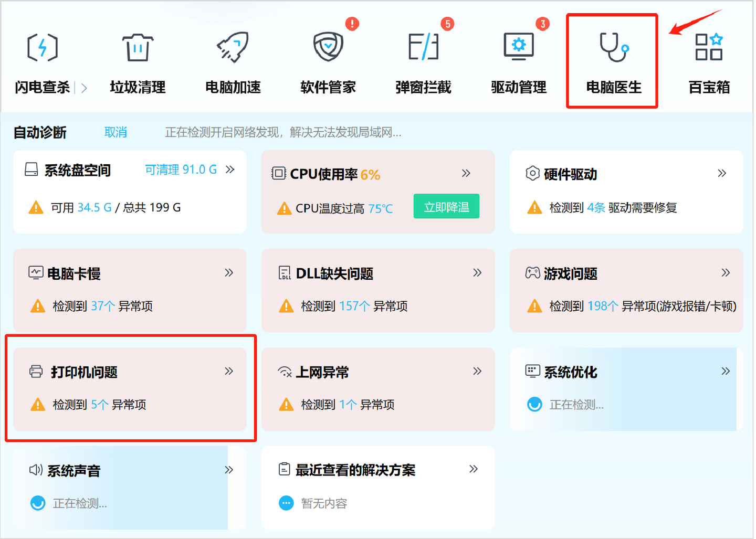Click the 打印机问题 printer icon

(x=36, y=372)
